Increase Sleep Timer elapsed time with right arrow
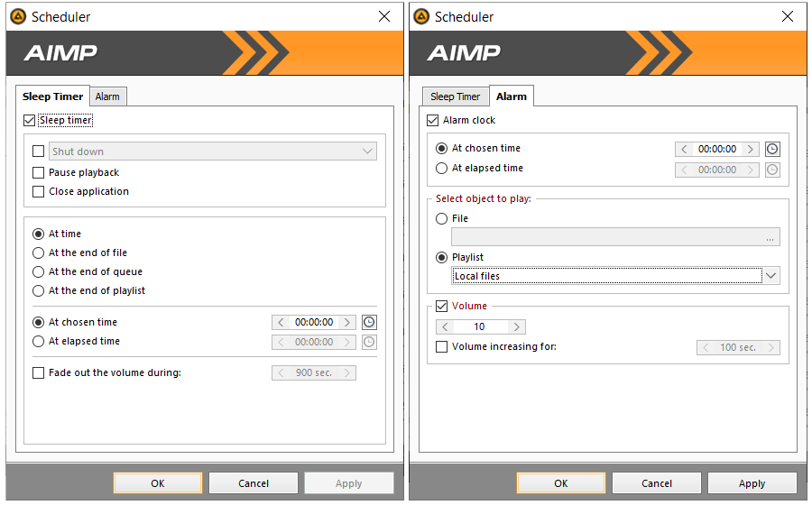 point(347,342)
